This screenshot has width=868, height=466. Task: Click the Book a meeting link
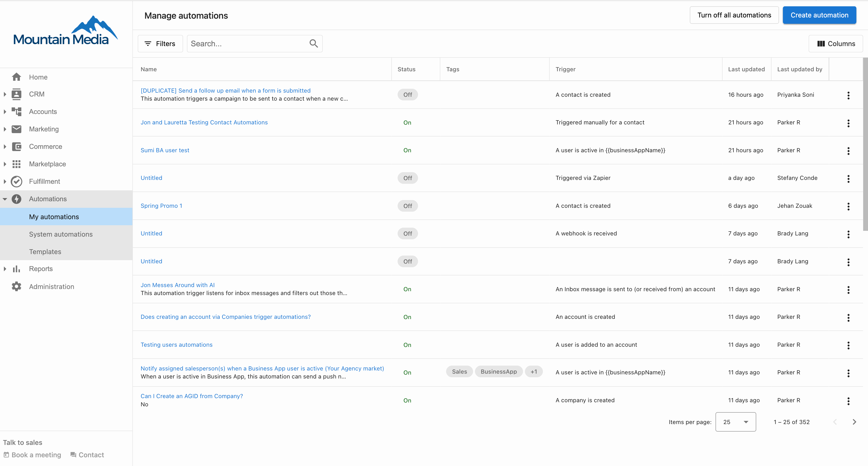click(32, 455)
